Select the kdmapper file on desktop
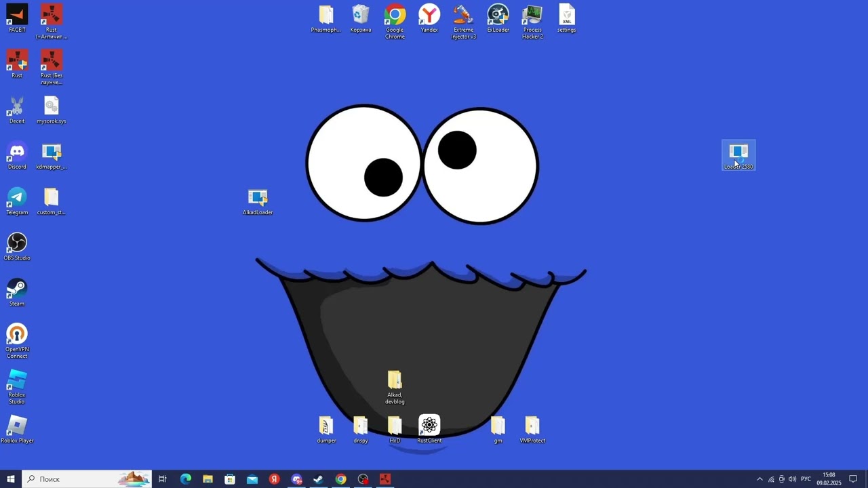Viewport: 868px width, 488px height. click(x=52, y=156)
